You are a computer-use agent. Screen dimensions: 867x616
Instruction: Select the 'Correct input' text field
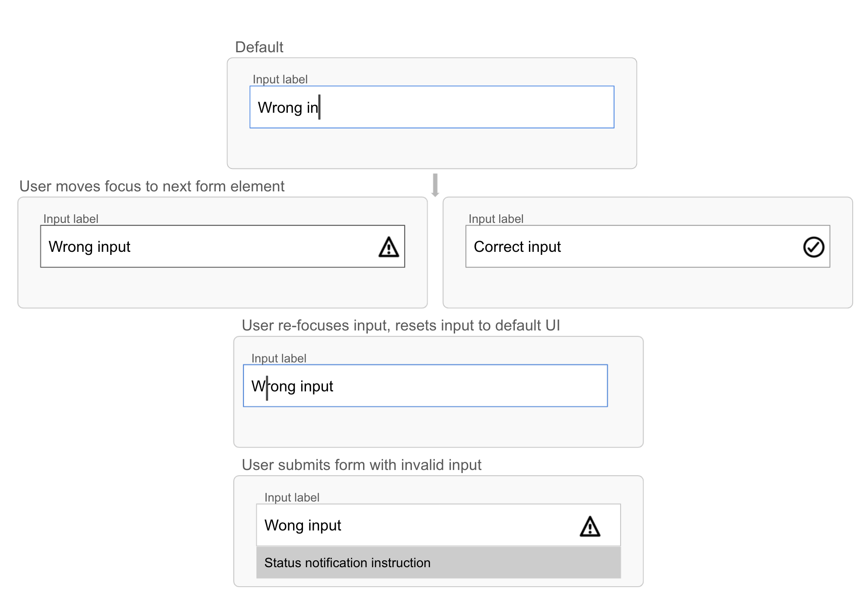pyautogui.click(x=648, y=246)
